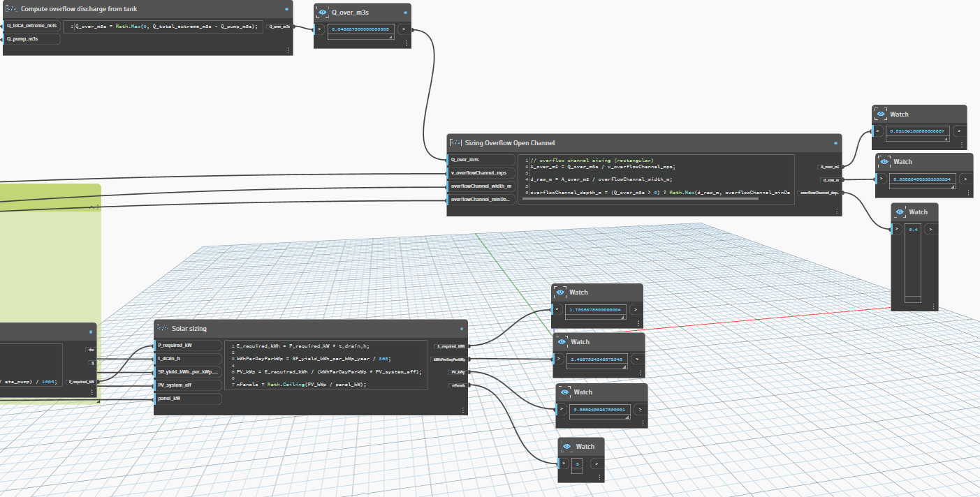Click eye icon of Watch node showing 0.4
This screenshot has width=980, height=497.
pyautogui.click(x=900, y=212)
